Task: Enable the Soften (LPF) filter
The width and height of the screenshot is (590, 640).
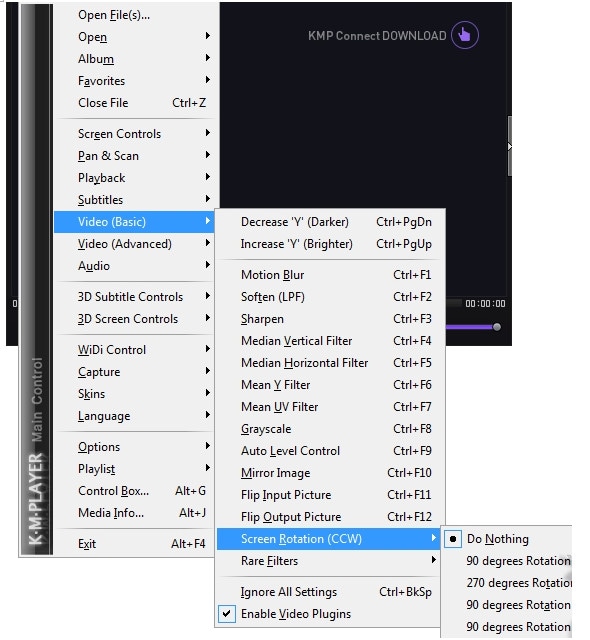Action: pyautogui.click(x=330, y=297)
